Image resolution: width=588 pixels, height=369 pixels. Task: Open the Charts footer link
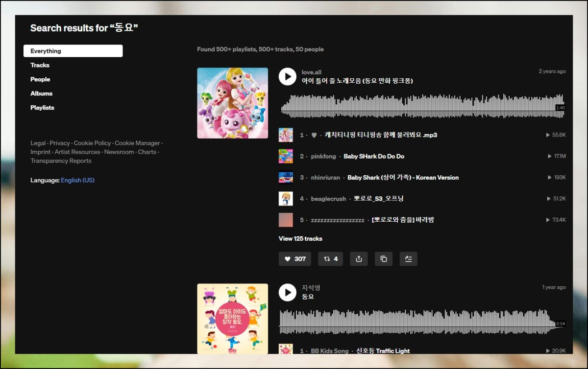[x=147, y=152]
